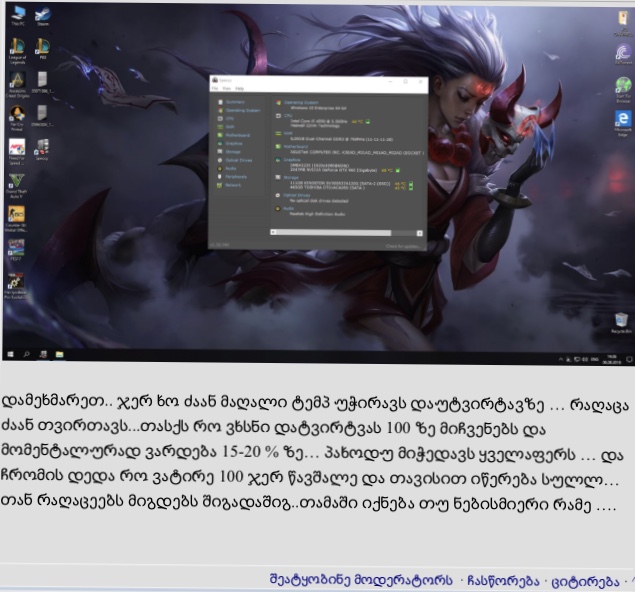Select CPU in the Speccy sidebar
635x592 pixels.
pyautogui.click(x=226, y=119)
